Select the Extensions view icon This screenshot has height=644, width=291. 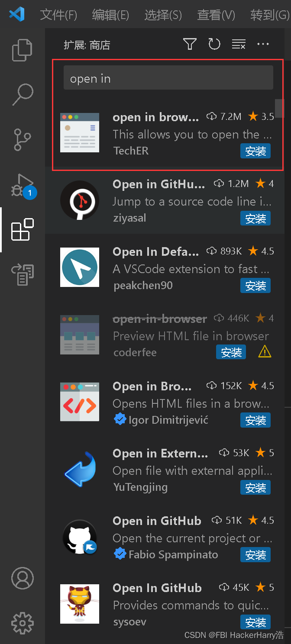coord(22,229)
